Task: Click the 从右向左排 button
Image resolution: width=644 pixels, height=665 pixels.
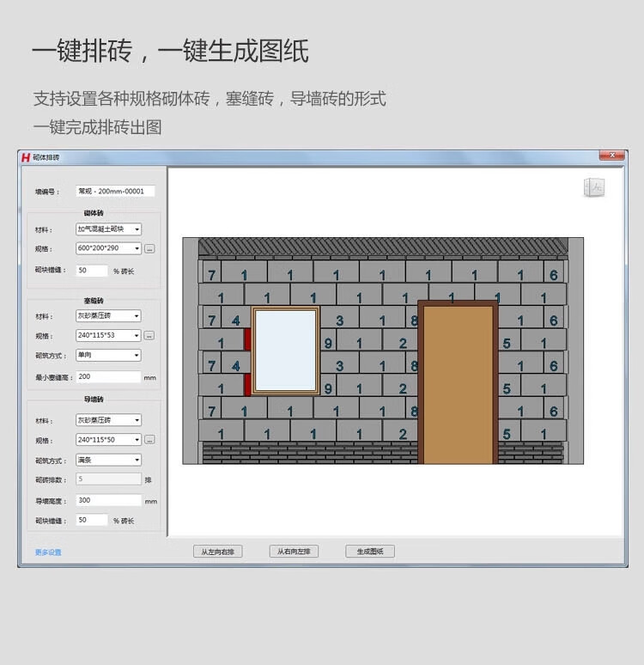Action: click(294, 552)
